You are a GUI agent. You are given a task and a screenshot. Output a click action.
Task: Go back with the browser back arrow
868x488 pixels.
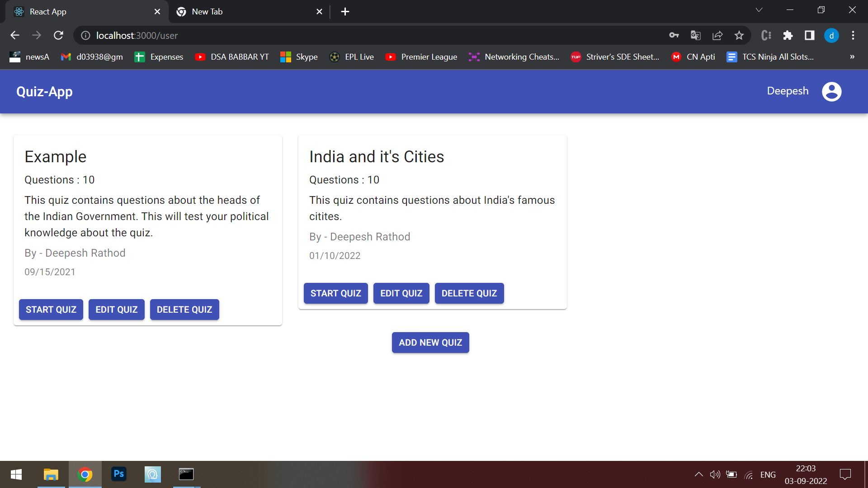[x=15, y=35]
